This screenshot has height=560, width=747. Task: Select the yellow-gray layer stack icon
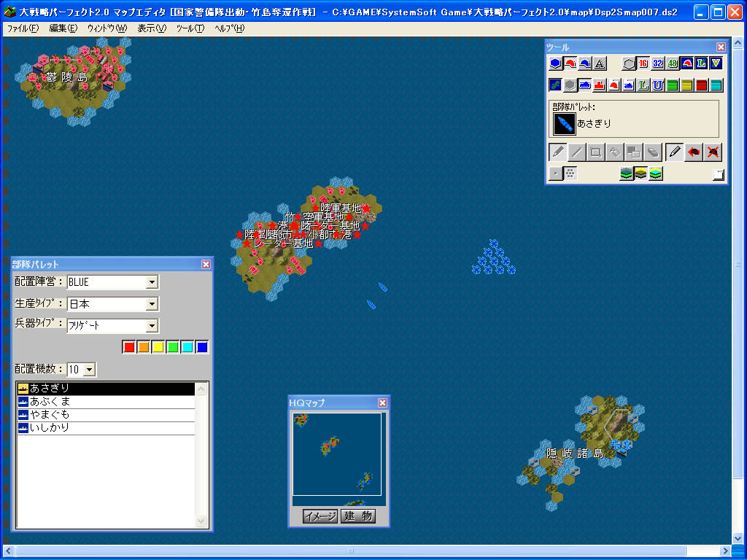[x=641, y=174]
